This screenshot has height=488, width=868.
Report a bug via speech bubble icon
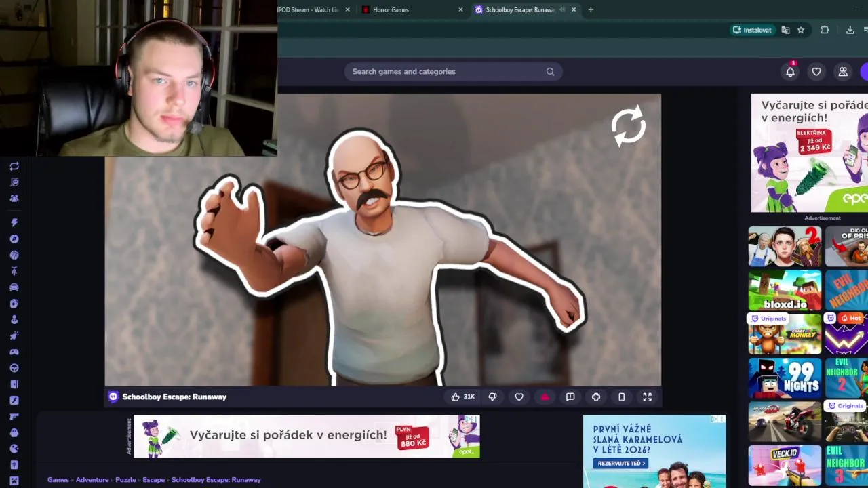click(570, 396)
